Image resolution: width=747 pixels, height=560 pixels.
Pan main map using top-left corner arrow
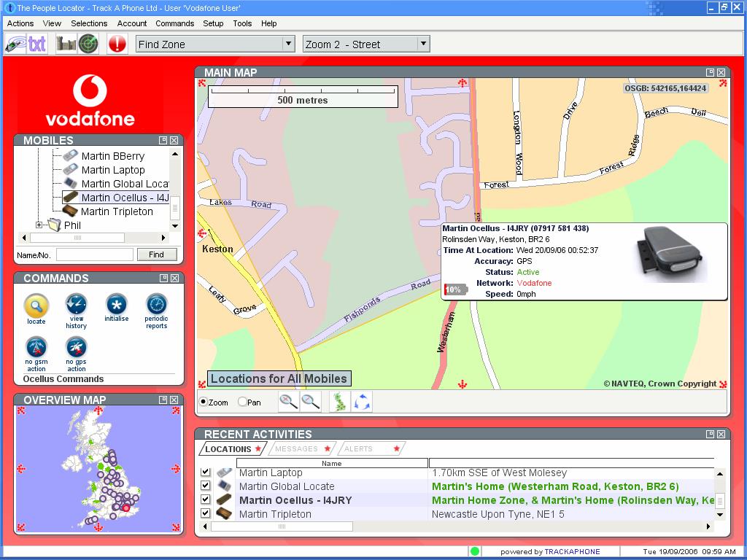202,83
